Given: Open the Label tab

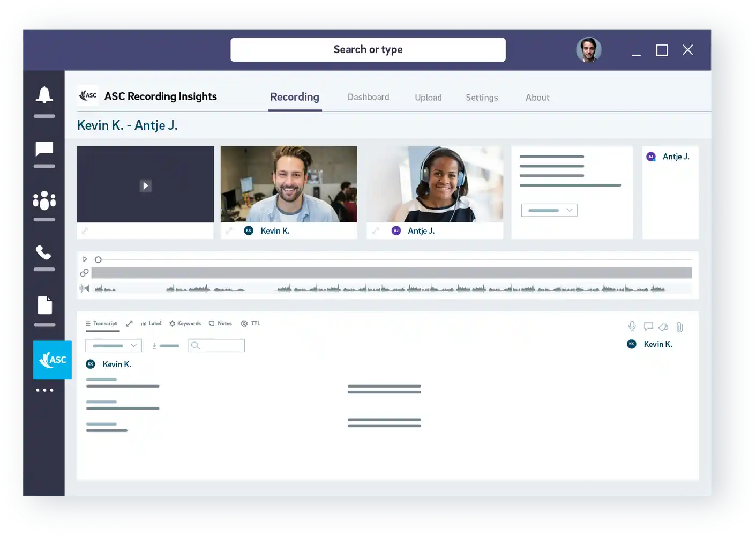Looking at the screenshot, I should pyautogui.click(x=151, y=324).
